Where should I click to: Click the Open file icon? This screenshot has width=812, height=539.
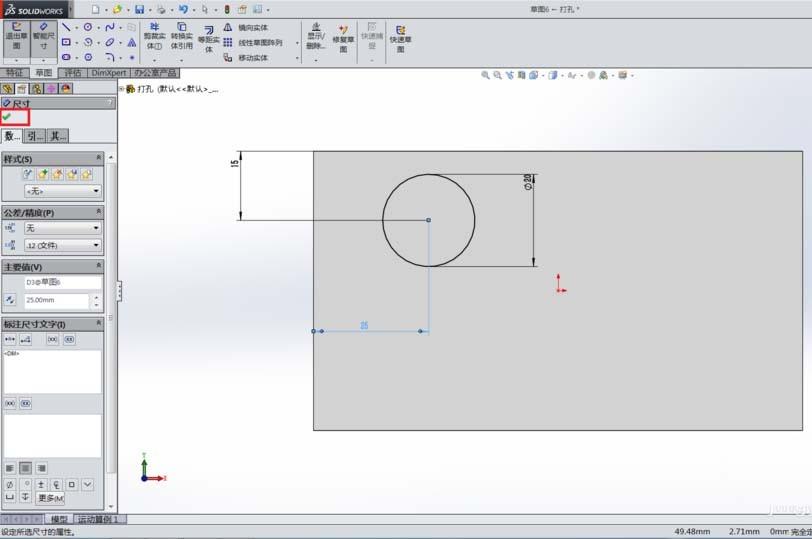pos(117,9)
